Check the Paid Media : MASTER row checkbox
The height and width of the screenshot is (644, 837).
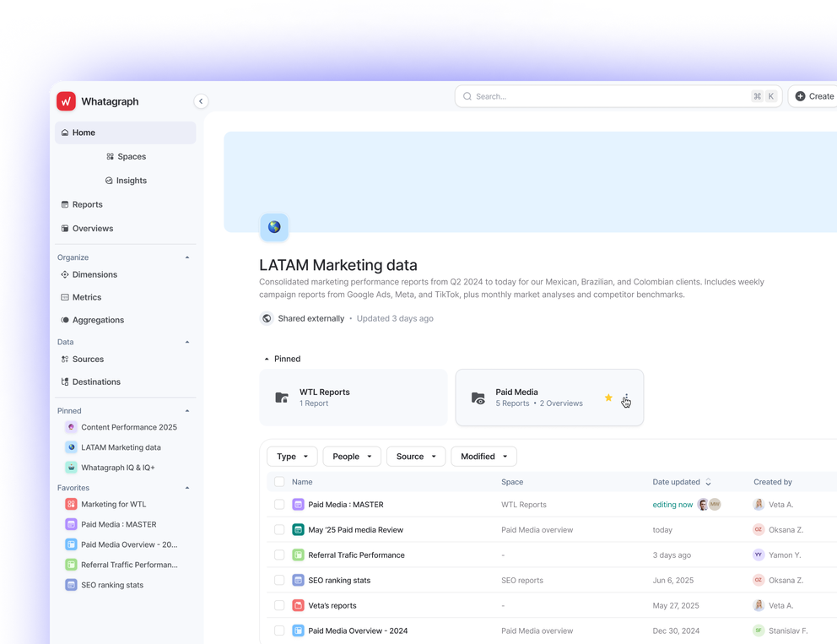279,504
